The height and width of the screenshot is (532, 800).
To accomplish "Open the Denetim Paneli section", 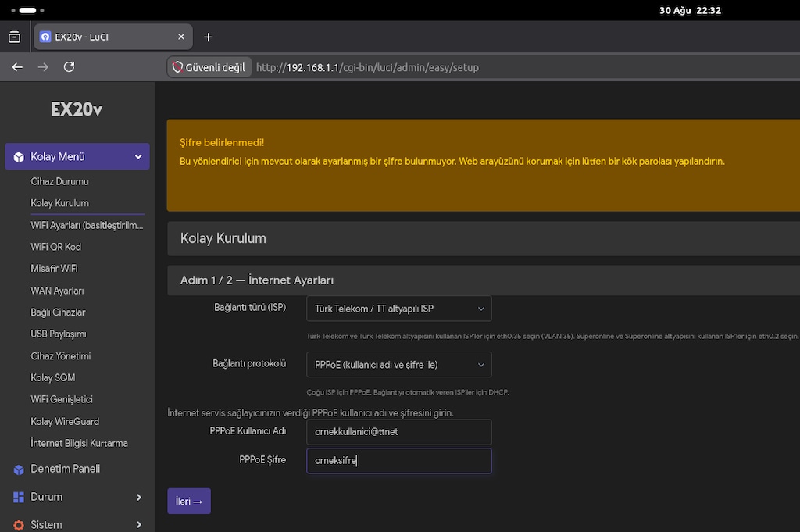I will tap(66, 469).
